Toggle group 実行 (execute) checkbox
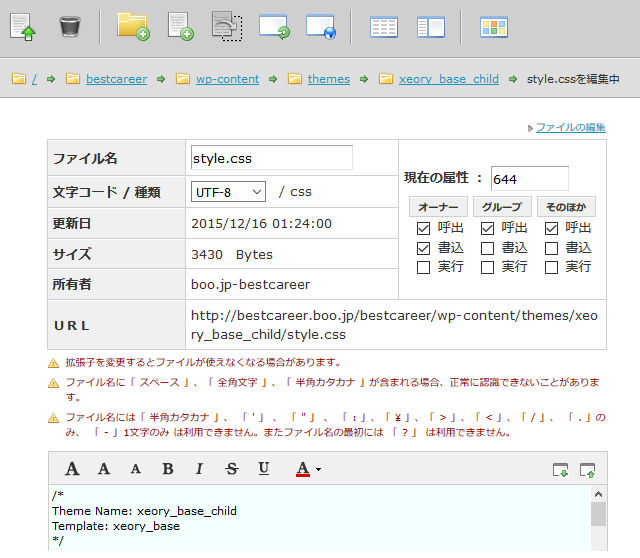Viewport: 640px width, 558px height. [487, 267]
